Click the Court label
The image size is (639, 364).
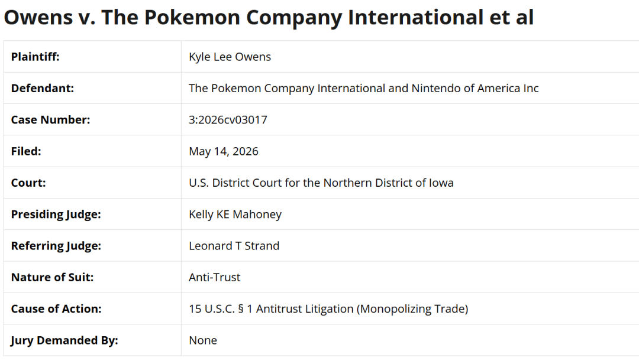click(x=28, y=183)
